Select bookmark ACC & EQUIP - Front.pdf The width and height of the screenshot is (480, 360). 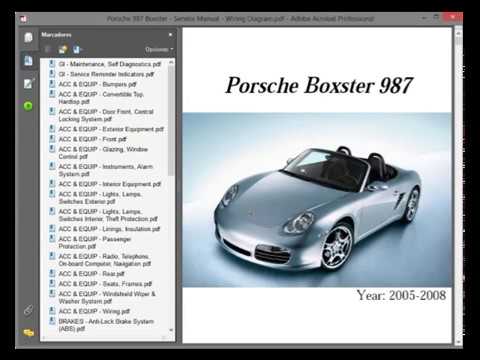coord(92,139)
